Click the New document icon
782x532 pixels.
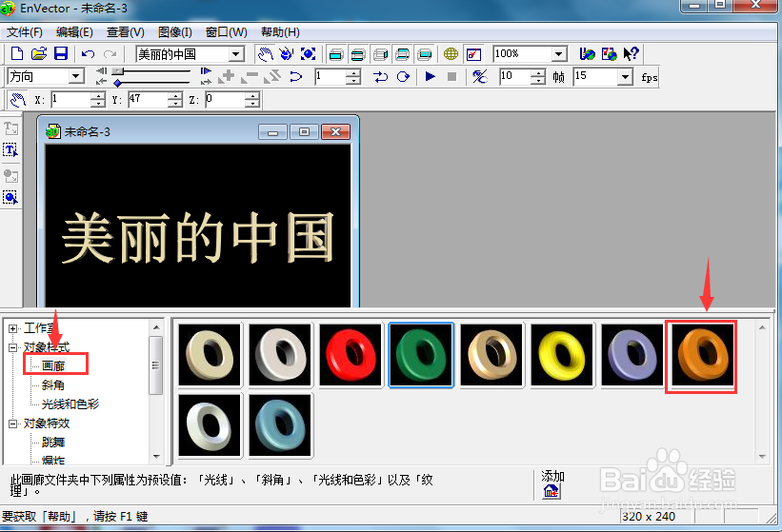pos(17,54)
